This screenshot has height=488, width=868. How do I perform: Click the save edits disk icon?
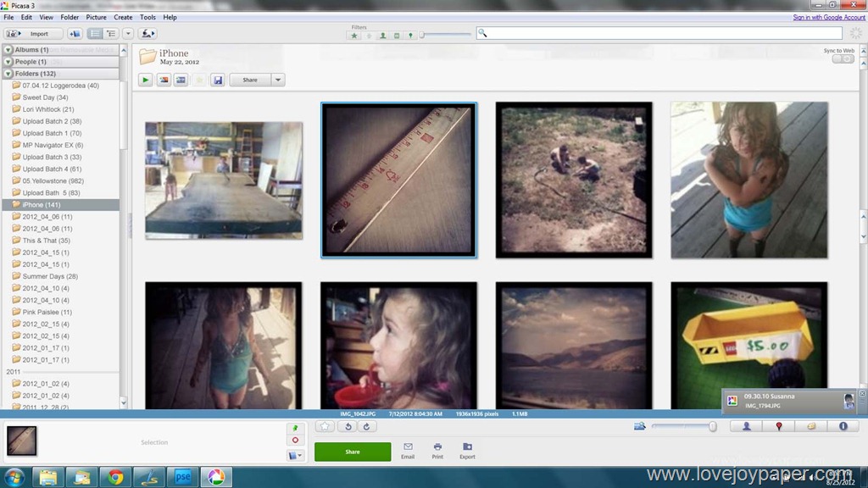coord(218,80)
